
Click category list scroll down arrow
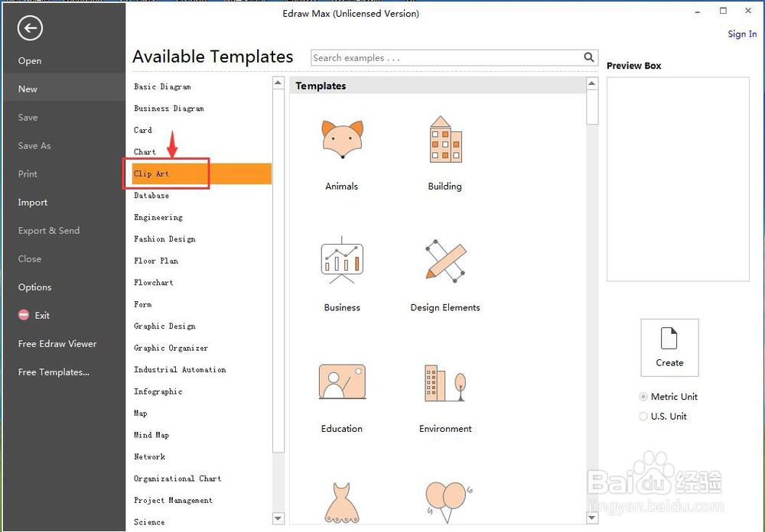[x=278, y=517]
